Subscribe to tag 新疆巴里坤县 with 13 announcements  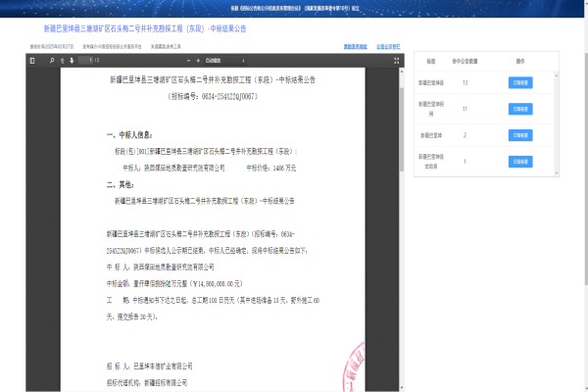[x=519, y=82]
